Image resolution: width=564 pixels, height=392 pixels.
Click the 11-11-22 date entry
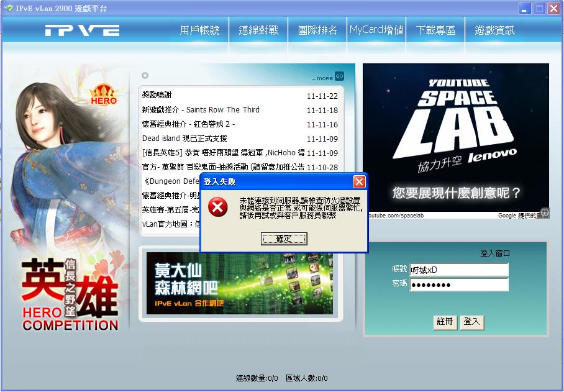322,96
